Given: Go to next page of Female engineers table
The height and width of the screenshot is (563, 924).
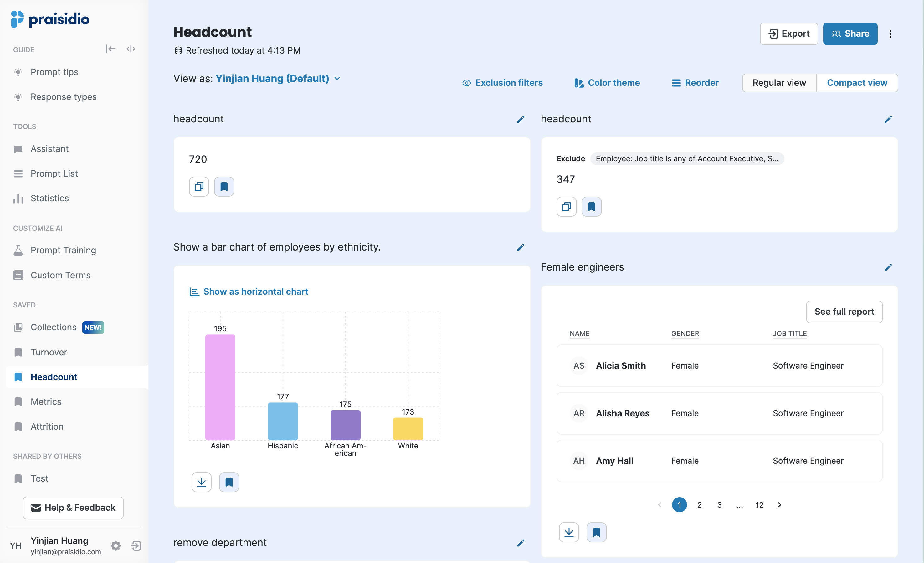Looking at the screenshot, I should [779, 504].
